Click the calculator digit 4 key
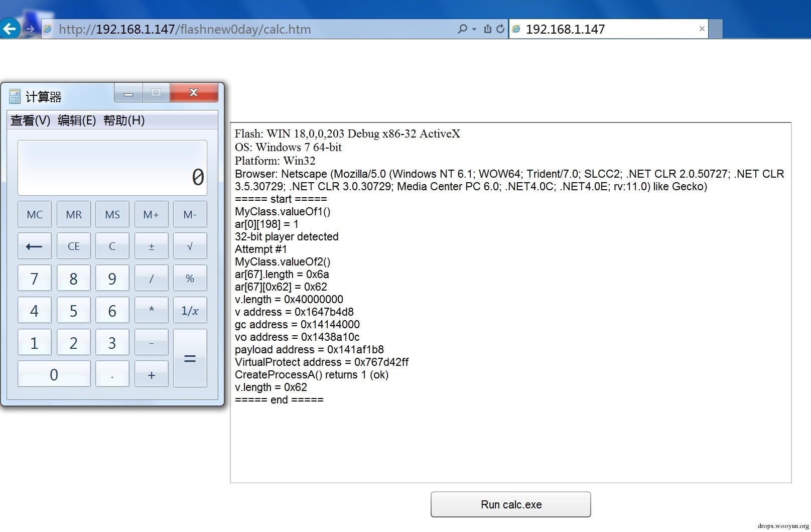Viewport: 811px width, 532px height. tap(35, 310)
